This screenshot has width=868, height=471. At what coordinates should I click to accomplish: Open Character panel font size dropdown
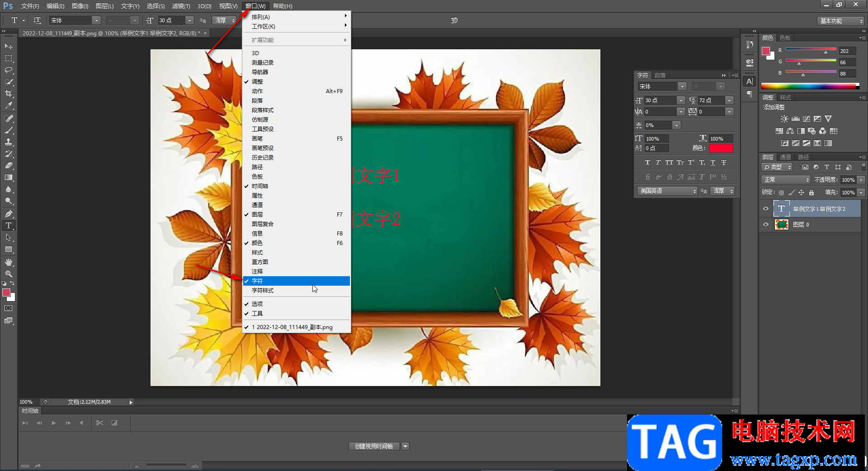[681, 100]
